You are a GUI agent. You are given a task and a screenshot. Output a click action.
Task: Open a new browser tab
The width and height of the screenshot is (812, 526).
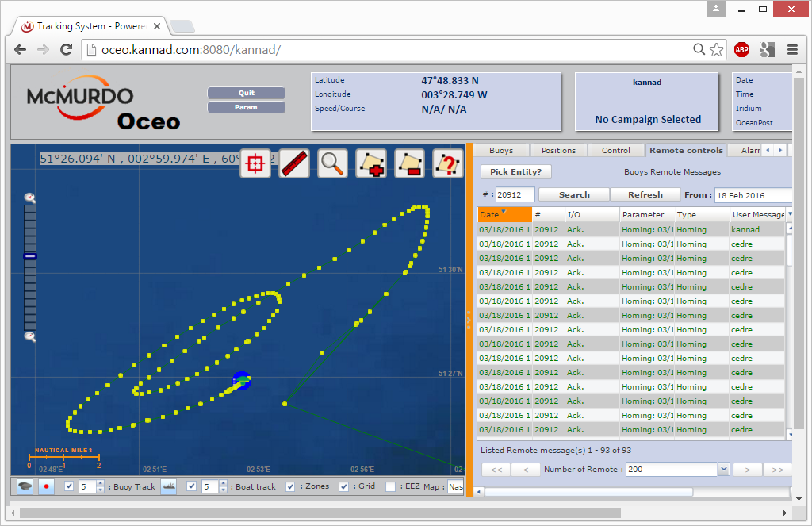click(182, 26)
